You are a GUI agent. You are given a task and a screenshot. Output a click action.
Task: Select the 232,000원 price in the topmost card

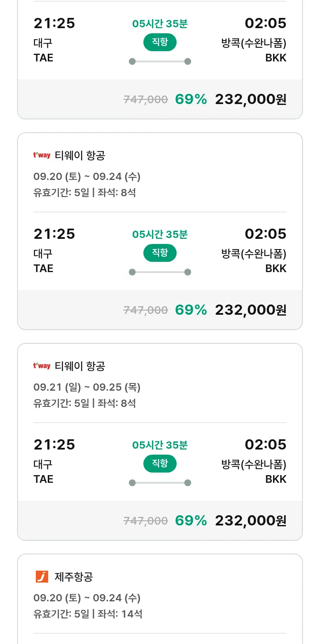tap(250, 99)
